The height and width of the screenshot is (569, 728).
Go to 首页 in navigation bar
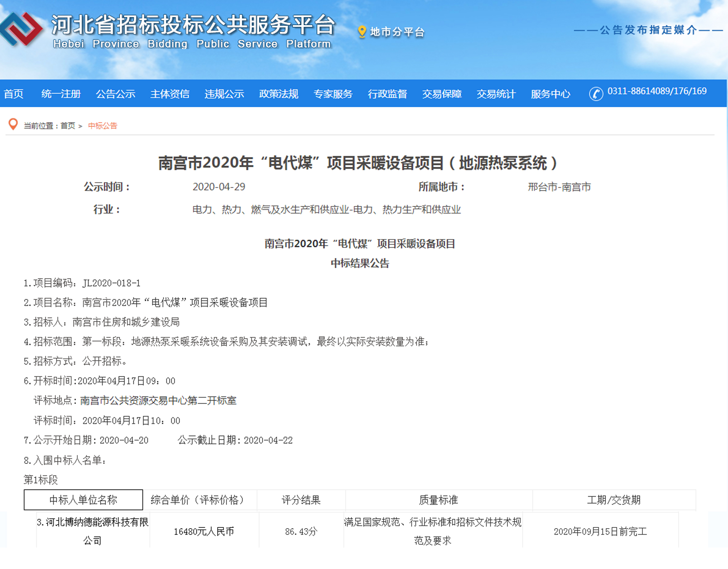tap(14, 94)
